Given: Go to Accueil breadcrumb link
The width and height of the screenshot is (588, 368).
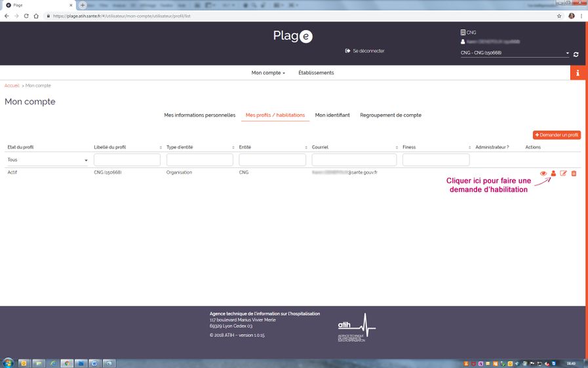Looking at the screenshot, I should tap(12, 85).
